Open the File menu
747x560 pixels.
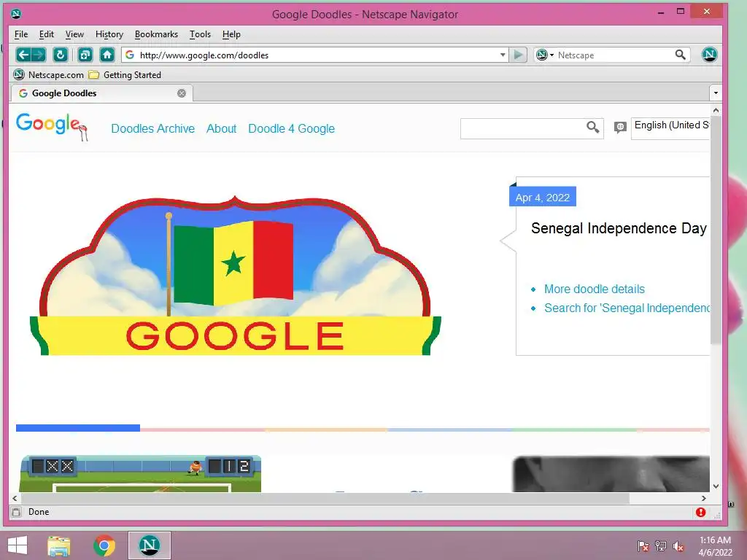pos(21,34)
